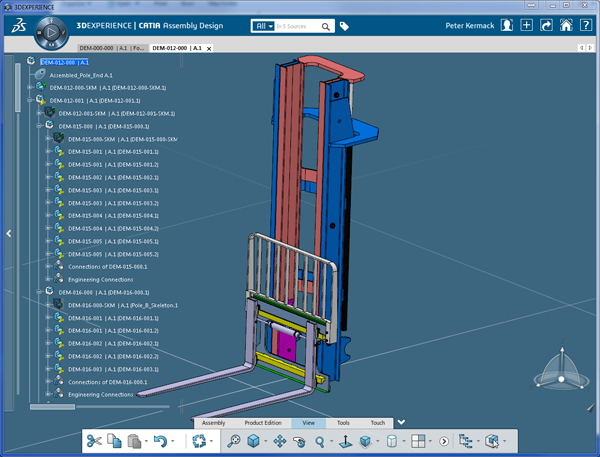Click the cube with cursor icon
The image size is (600, 457).
tap(492, 441)
